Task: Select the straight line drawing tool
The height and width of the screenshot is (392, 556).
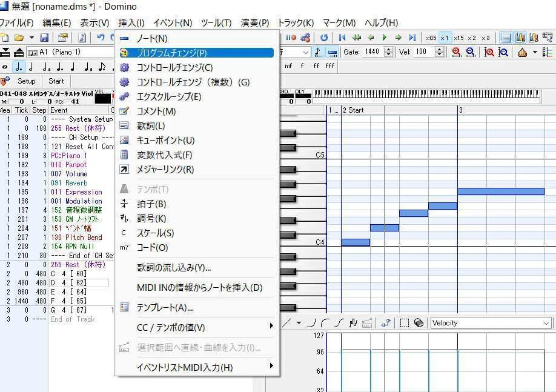Action: 286,323
